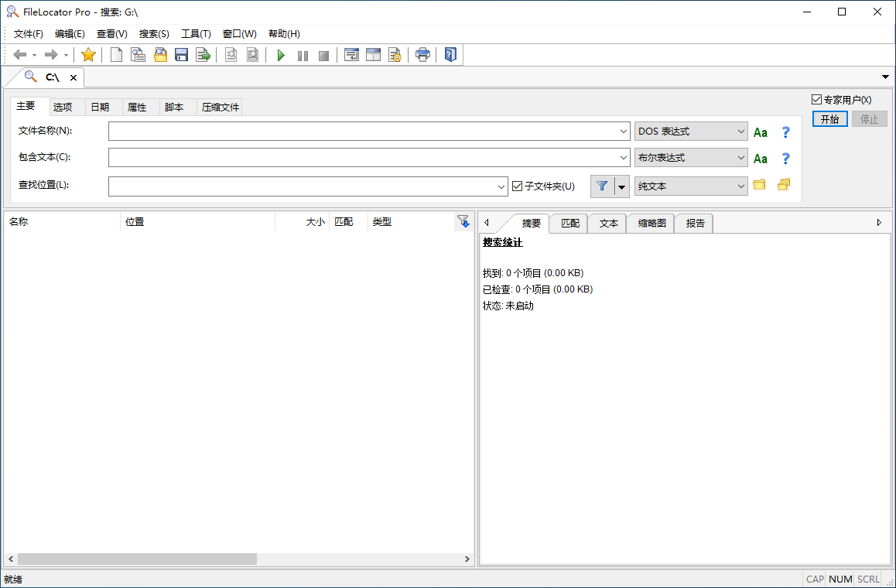Viewport: 896px width, 588px height.
Task: Open the 帮助(H) menu
Action: 284,34
